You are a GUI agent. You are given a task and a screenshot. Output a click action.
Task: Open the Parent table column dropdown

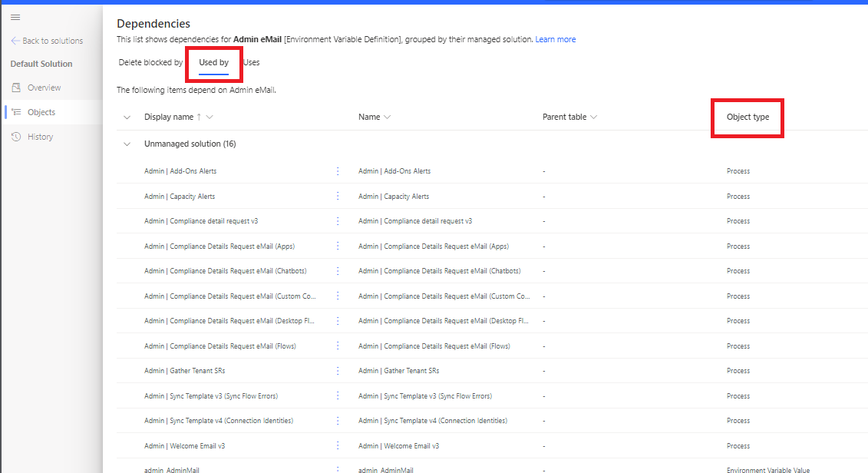pyautogui.click(x=593, y=117)
